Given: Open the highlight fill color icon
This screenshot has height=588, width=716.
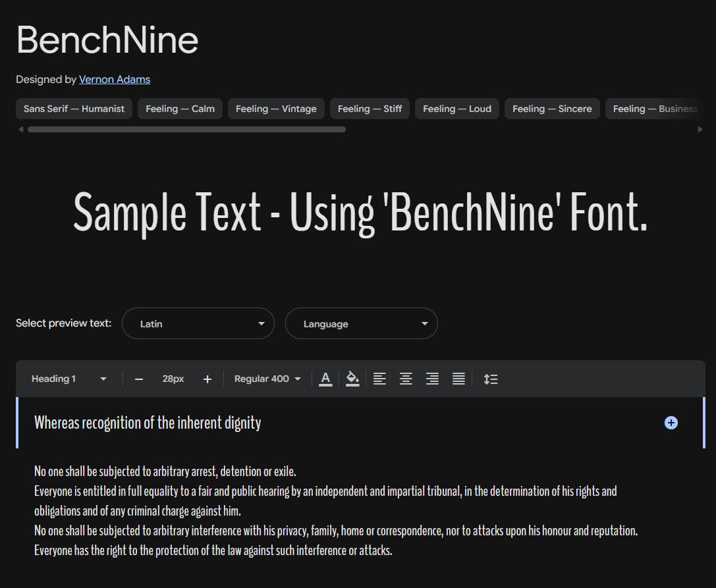Looking at the screenshot, I should click(x=352, y=379).
